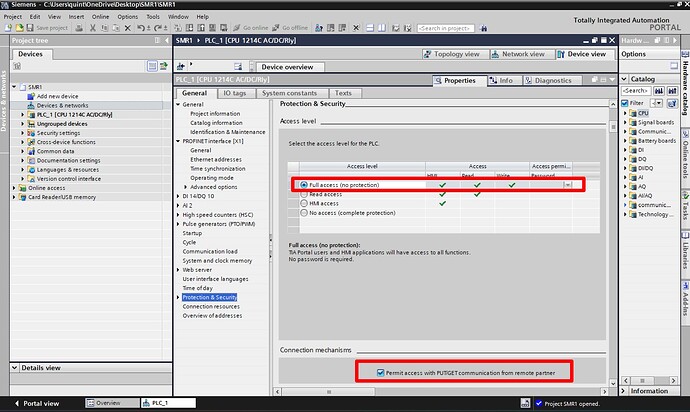Viewport: 690px width, 412px height.
Task: Select the HMI access radio button
Action: tap(304, 203)
